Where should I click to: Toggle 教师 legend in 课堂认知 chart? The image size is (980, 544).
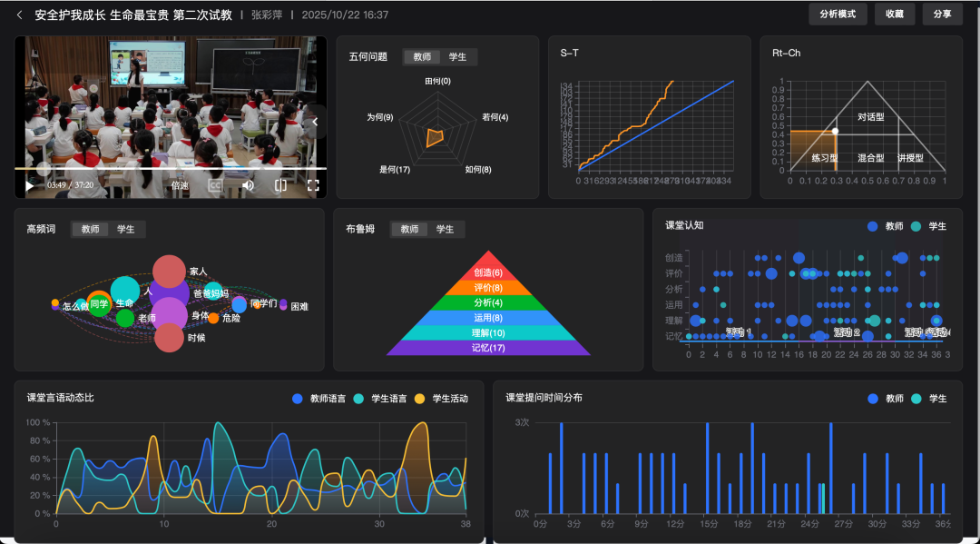(x=885, y=226)
